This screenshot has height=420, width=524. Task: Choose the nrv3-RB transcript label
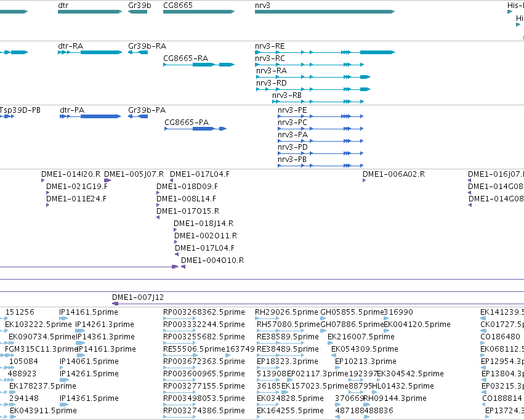point(287,95)
